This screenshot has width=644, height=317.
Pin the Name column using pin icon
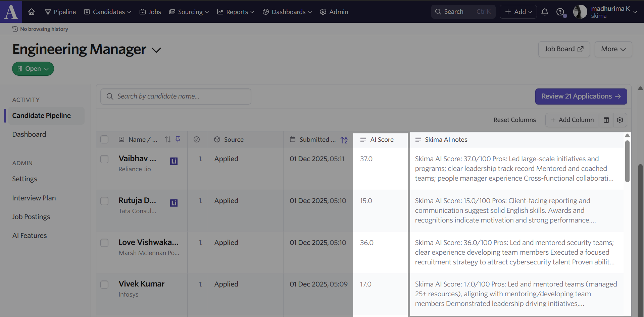(x=178, y=139)
